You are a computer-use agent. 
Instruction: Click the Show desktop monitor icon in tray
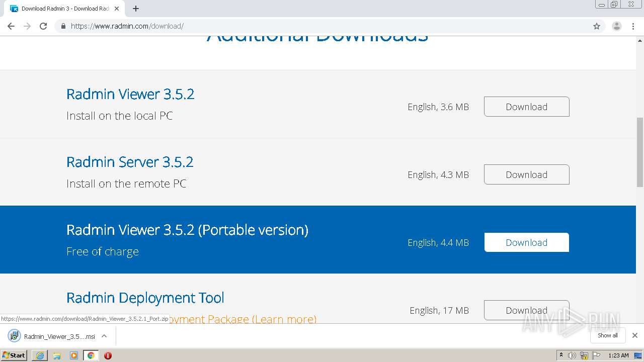638,355
